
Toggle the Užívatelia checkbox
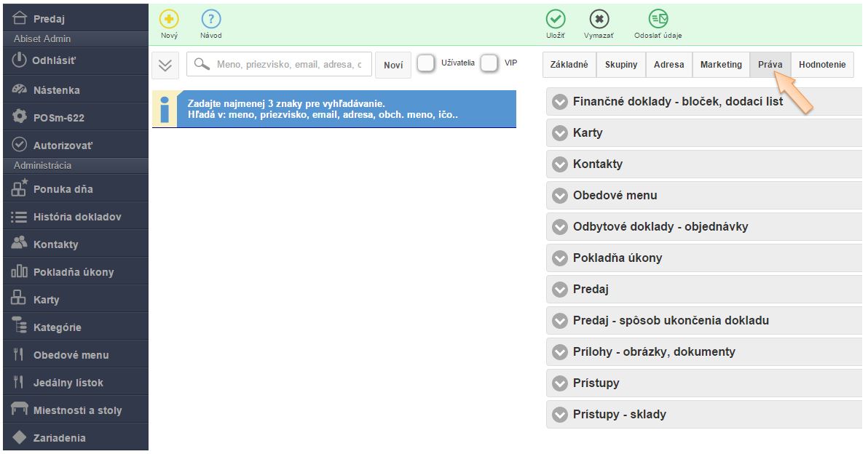pyautogui.click(x=426, y=64)
